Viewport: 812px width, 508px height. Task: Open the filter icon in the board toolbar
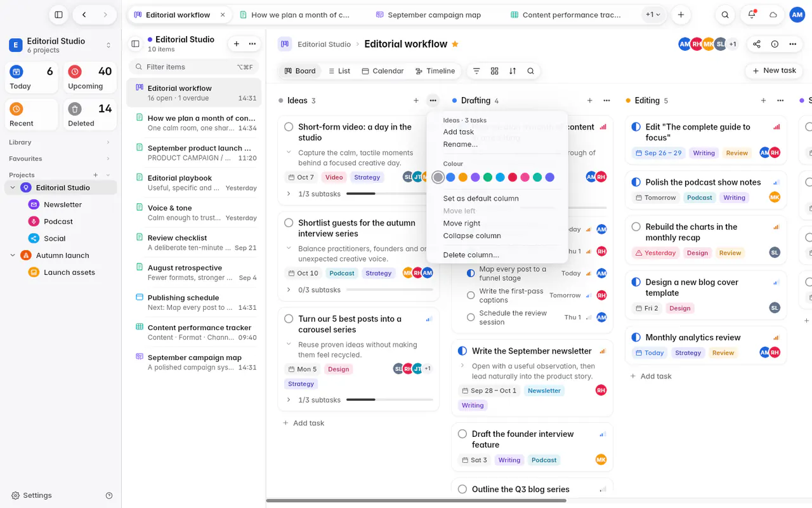476,71
